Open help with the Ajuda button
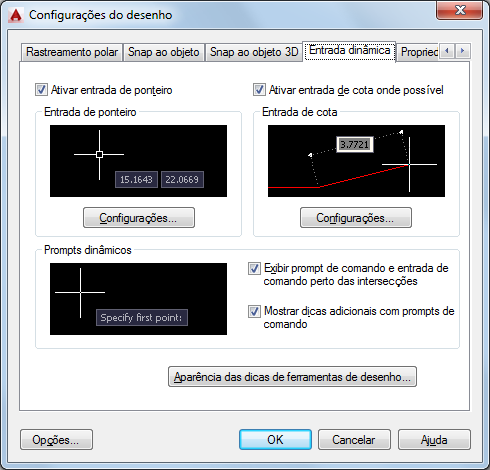Image resolution: width=490 pixels, height=470 pixels. tap(434, 440)
